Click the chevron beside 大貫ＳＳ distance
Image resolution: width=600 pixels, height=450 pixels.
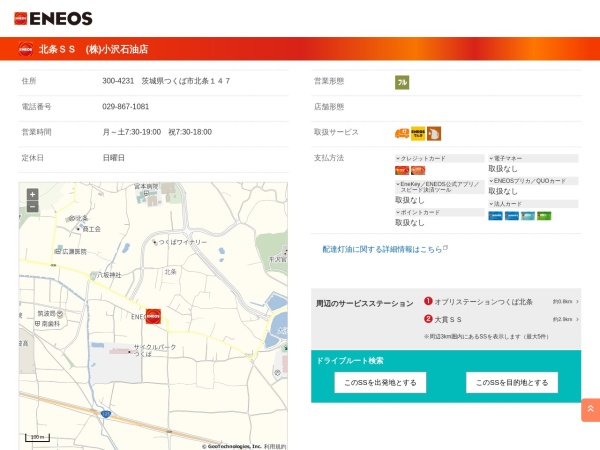(x=577, y=320)
